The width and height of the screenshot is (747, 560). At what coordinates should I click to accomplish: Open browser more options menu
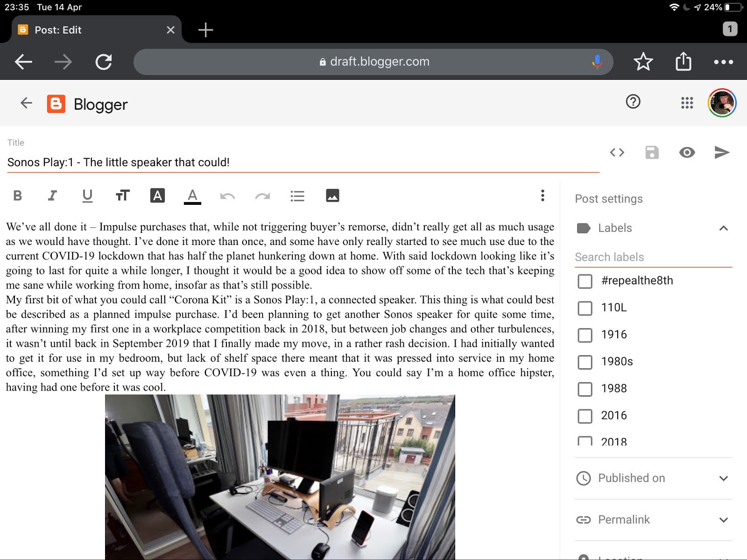pos(723,62)
